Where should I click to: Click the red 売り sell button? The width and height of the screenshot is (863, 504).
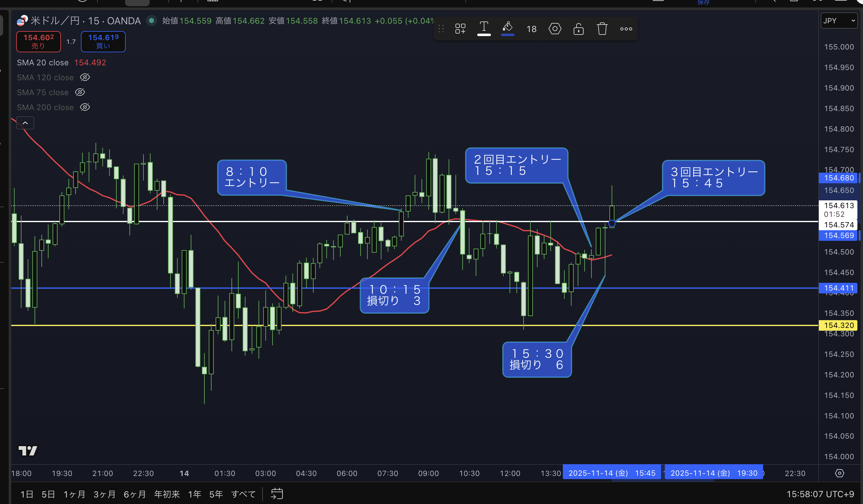[x=38, y=41]
